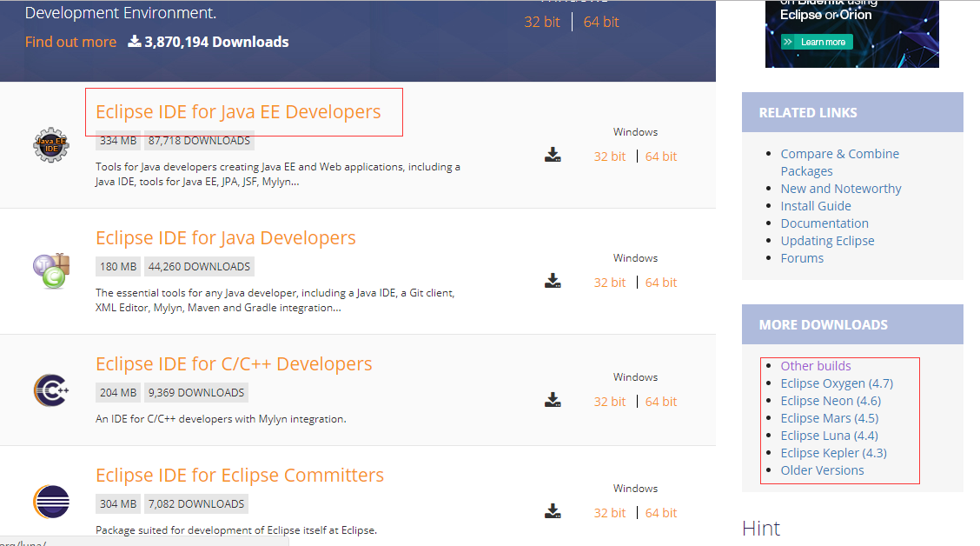
Task: Click 32 bit link in top banner
Action: pos(542,22)
